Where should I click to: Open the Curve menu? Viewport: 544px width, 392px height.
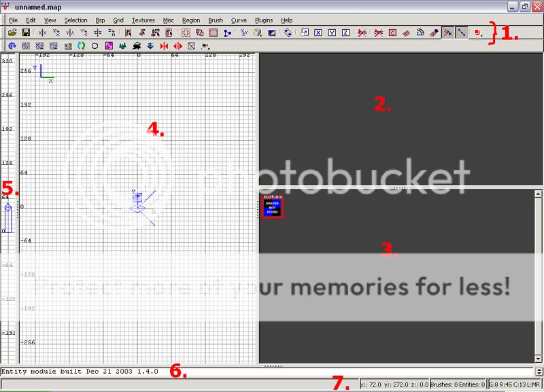239,20
